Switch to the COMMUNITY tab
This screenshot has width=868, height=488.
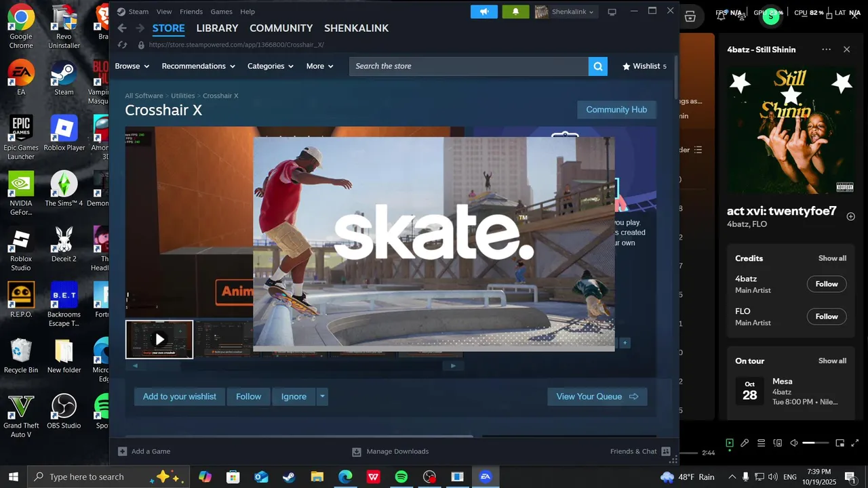pos(281,28)
